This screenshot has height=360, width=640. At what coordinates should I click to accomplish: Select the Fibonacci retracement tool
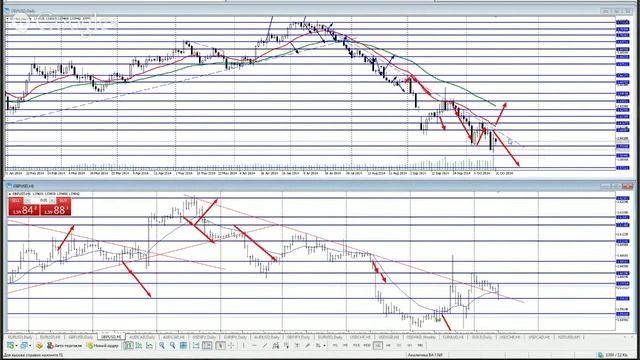(287, 346)
